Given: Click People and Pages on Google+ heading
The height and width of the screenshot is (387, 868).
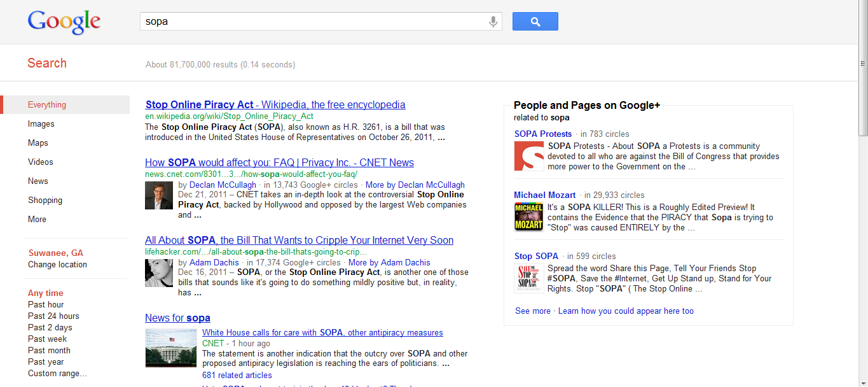Looking at the screenshot, I should (587, 106).
